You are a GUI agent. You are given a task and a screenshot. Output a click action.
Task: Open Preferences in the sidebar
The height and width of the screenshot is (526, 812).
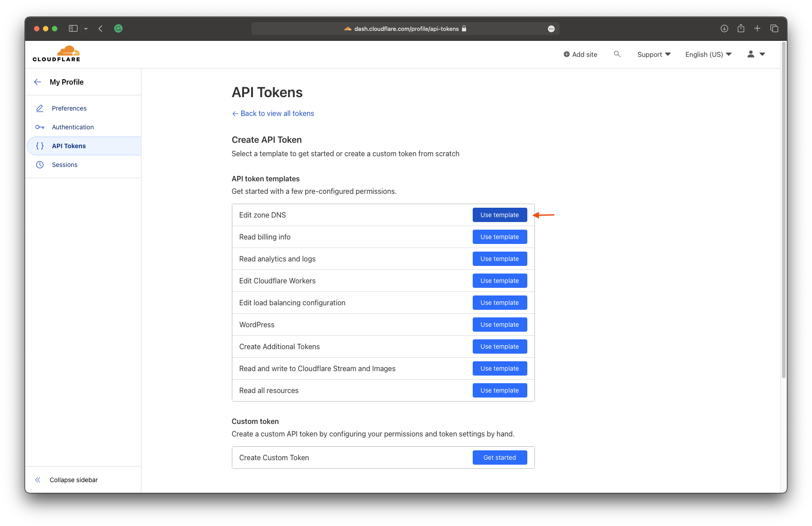point(69,108)
